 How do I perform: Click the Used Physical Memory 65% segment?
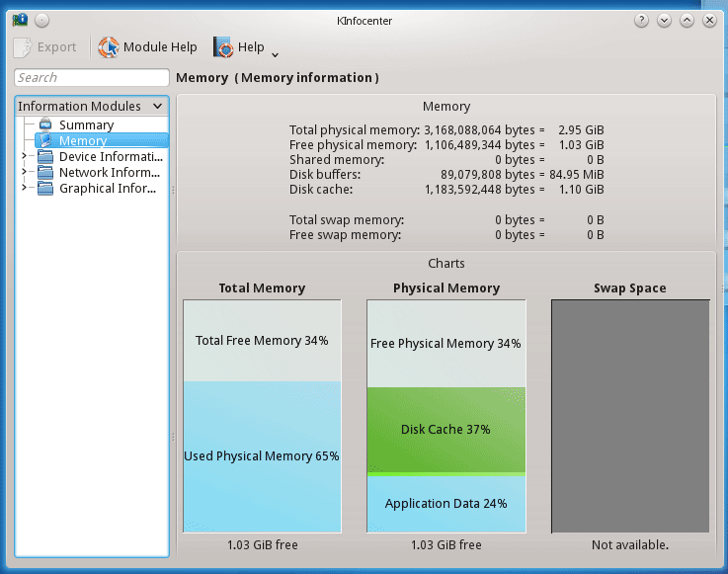coord(262,456)
